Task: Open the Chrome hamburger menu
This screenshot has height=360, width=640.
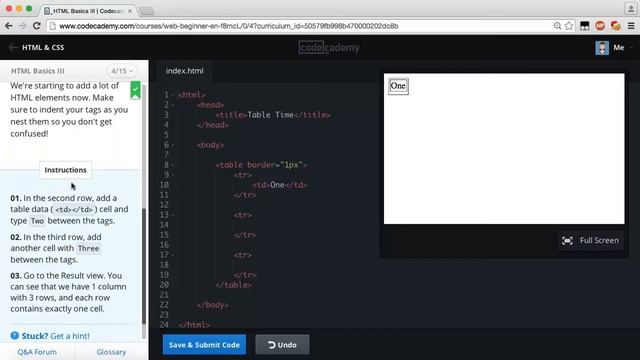Action: coord(631,26)
